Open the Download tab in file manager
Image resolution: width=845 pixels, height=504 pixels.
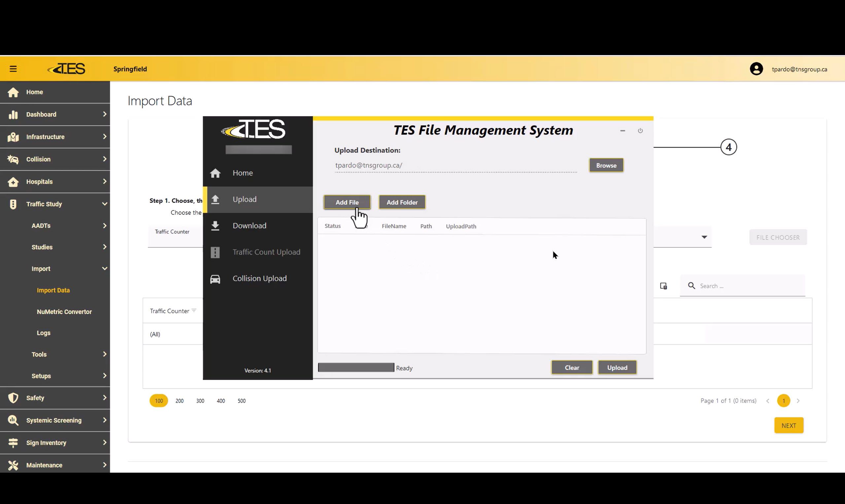(x=249, y=226)
